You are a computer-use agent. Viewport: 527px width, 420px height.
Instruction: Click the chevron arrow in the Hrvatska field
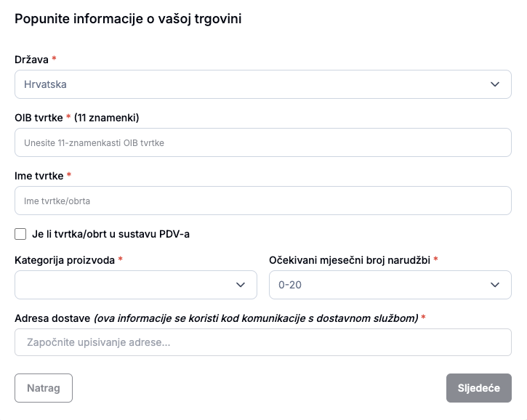tap(496, 84)
